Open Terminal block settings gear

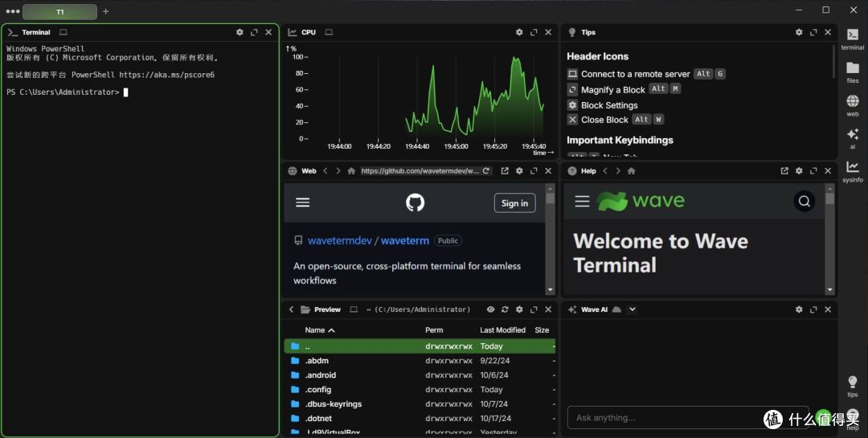[240, 32]
